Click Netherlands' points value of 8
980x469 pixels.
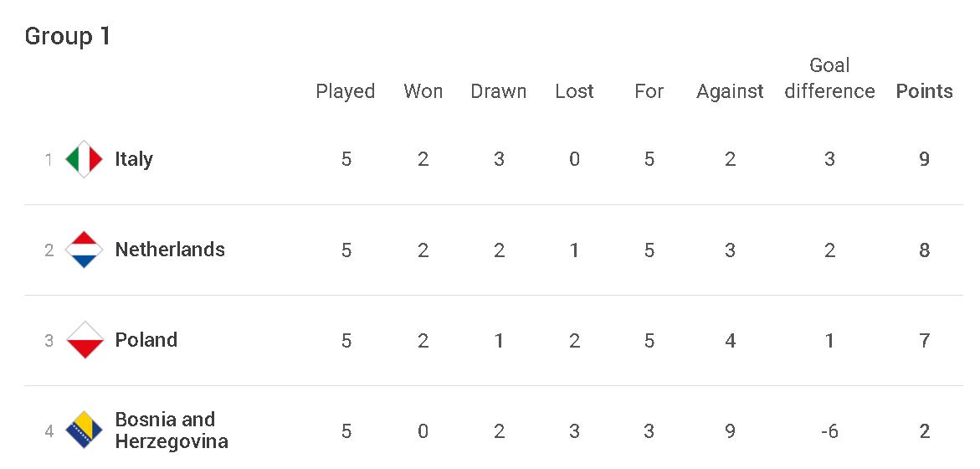pos(924,250)
